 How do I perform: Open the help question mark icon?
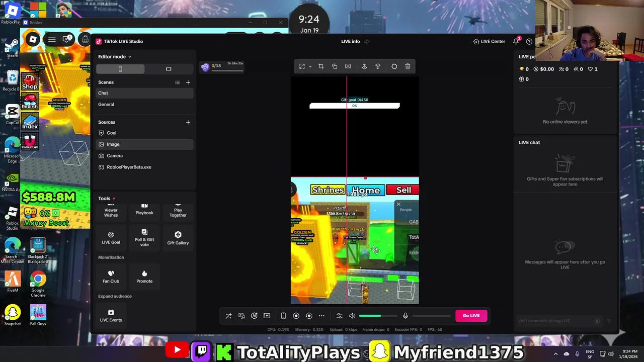pyautogui.click(x=529, y=41)
